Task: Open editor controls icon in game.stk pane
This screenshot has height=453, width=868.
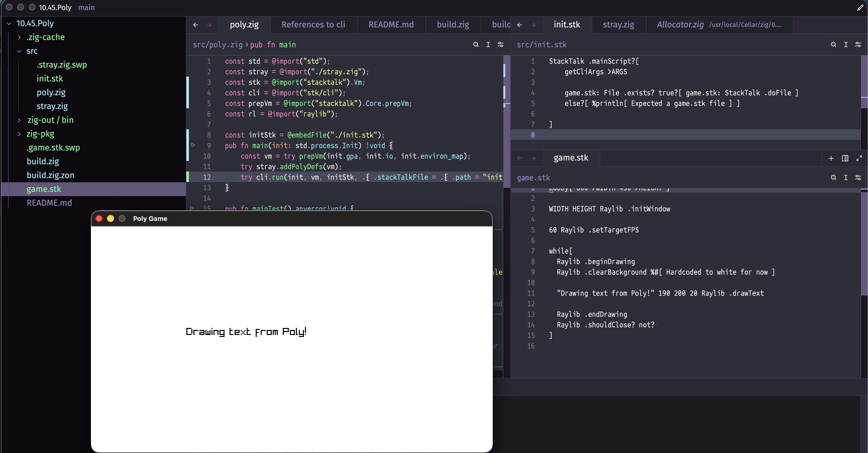Action: pos(858,178)
